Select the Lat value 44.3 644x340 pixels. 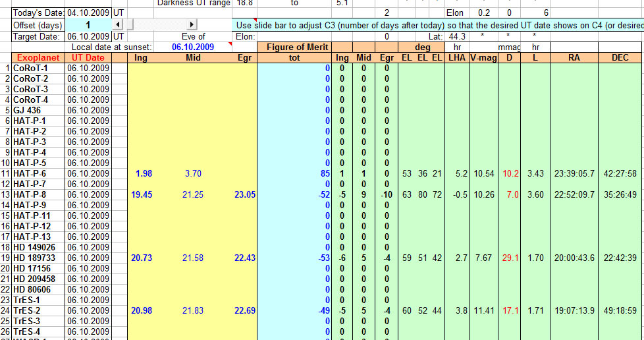tap(457, 36)
